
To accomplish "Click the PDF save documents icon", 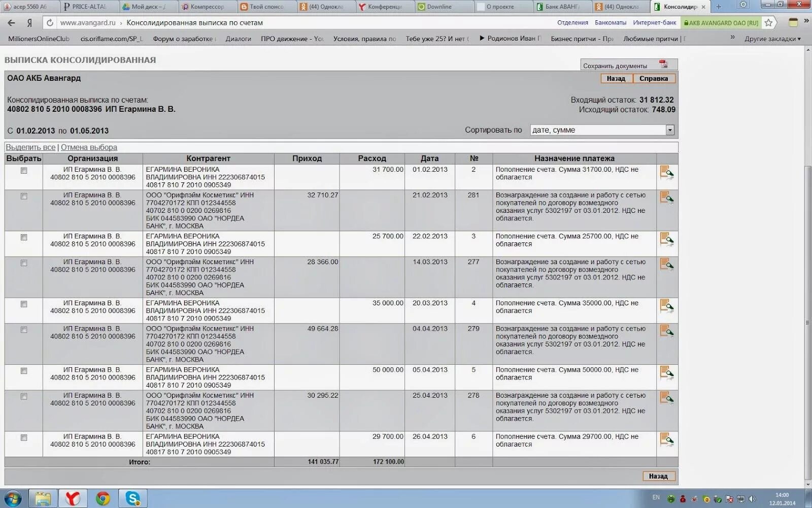I will tap(663, 65).
